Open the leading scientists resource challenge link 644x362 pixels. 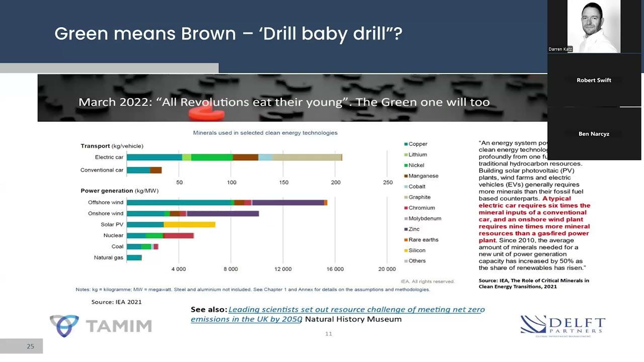337,314
